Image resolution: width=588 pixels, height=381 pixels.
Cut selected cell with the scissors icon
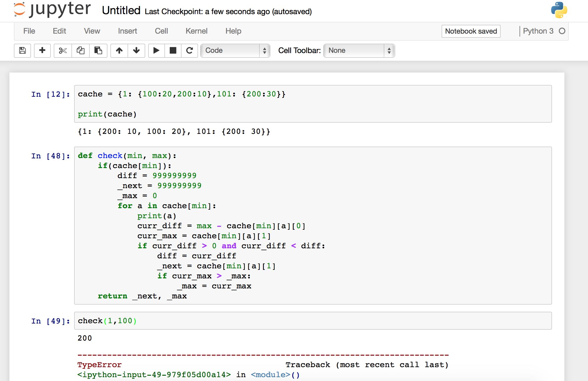pyautogui.click(x=63, y=50)
